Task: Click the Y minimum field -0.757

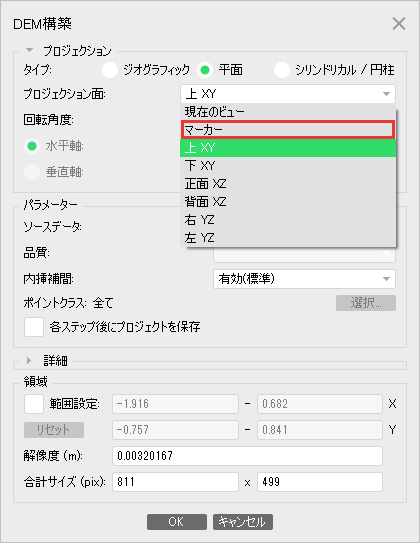Action: pos(175,430)
